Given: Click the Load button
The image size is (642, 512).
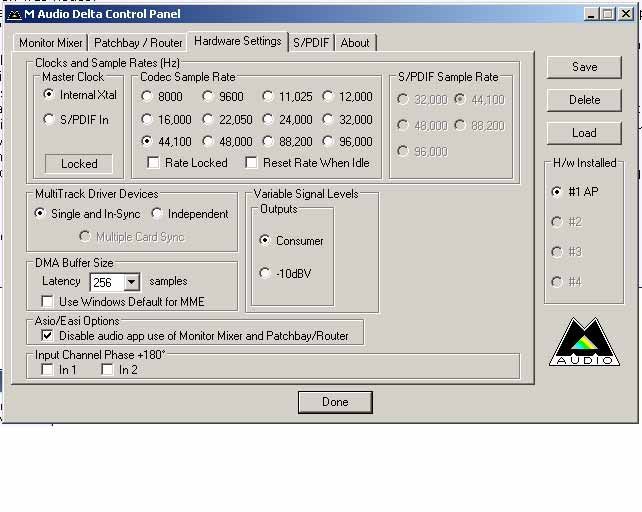Looking at the screenshot, I should (584, 133).
